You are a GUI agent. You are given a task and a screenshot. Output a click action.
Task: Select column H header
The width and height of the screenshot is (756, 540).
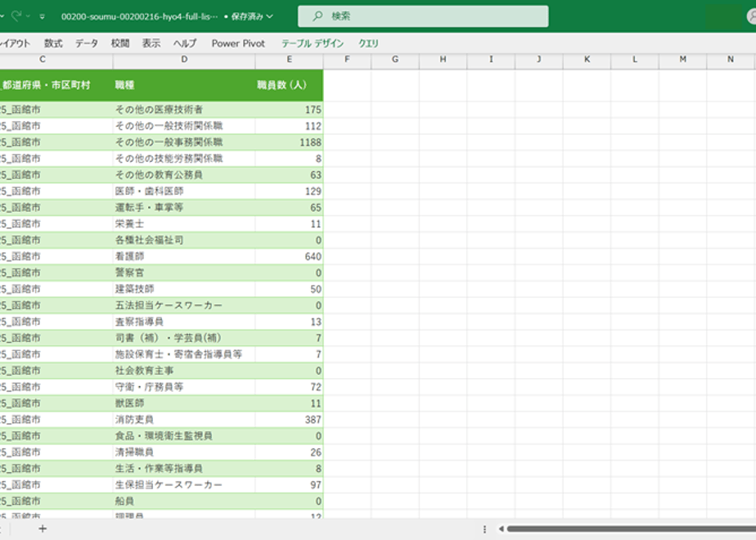(443, 59)
